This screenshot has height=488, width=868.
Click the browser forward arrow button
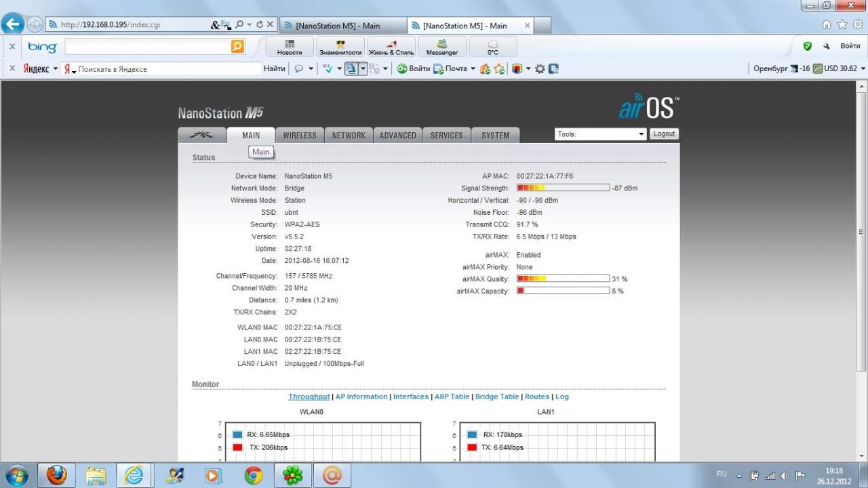coord(35,24)
